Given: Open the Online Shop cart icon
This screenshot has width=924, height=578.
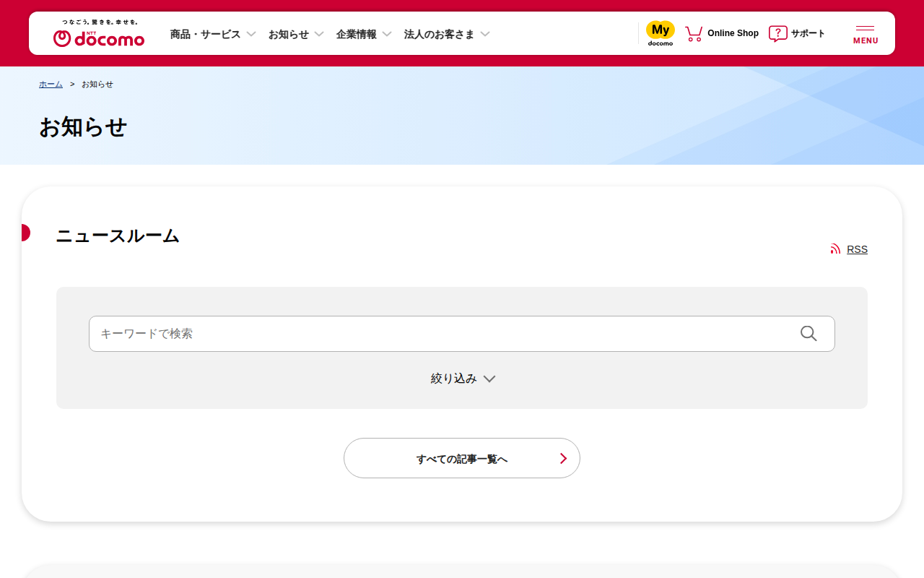Looking at the screenshot, I should pyautogui.click(x=694, y=33).
